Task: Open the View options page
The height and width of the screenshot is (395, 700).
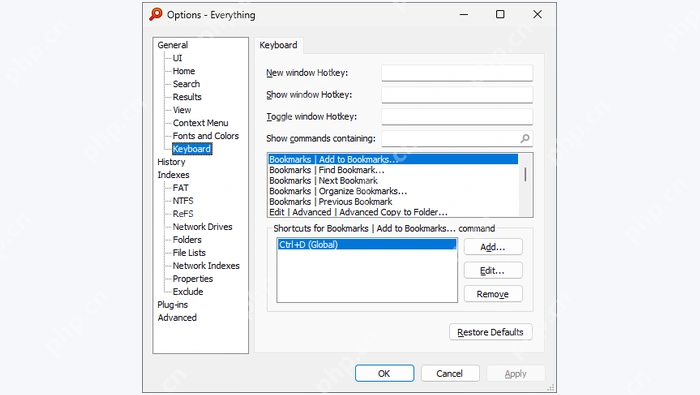Action: 182,110
